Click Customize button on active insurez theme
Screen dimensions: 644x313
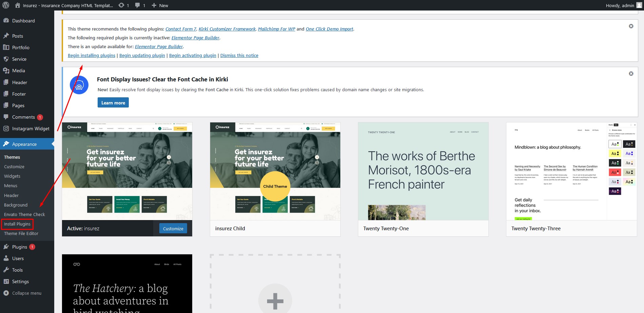(173, 229)
